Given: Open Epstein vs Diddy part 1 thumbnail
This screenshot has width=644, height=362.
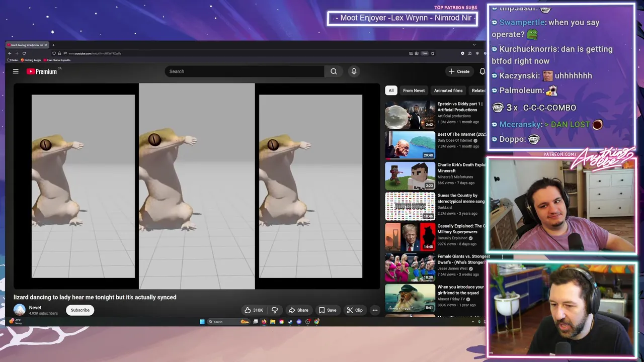Looking at the screenshot, I should pyautogui.click(x=410, y=115).
